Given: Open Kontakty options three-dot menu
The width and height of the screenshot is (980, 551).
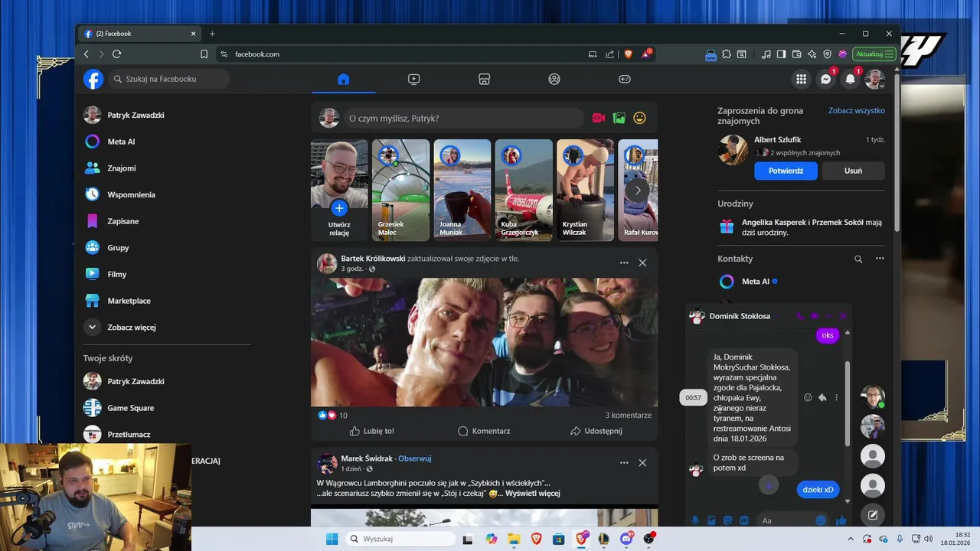Looking at the screenshot, I should pos(880,259).
